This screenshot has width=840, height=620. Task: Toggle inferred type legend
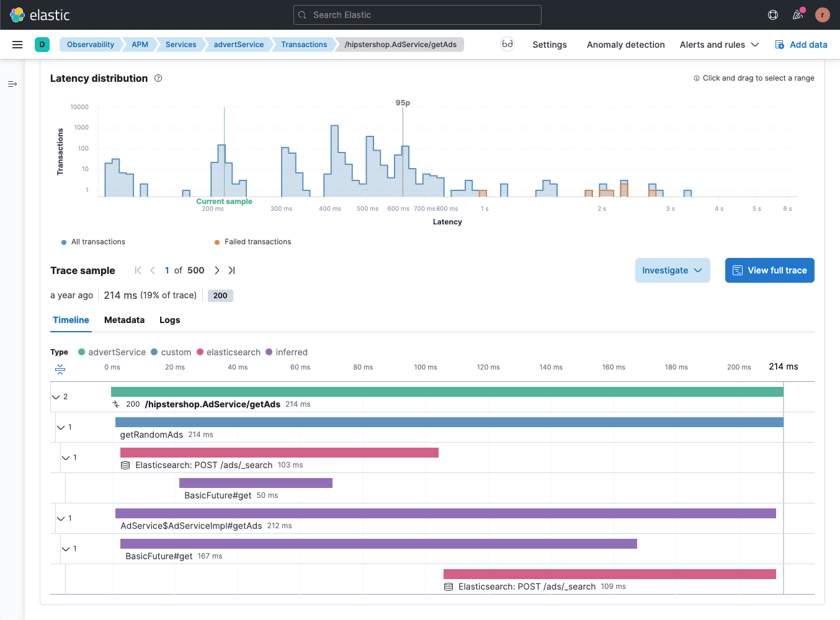click(287, 352)
